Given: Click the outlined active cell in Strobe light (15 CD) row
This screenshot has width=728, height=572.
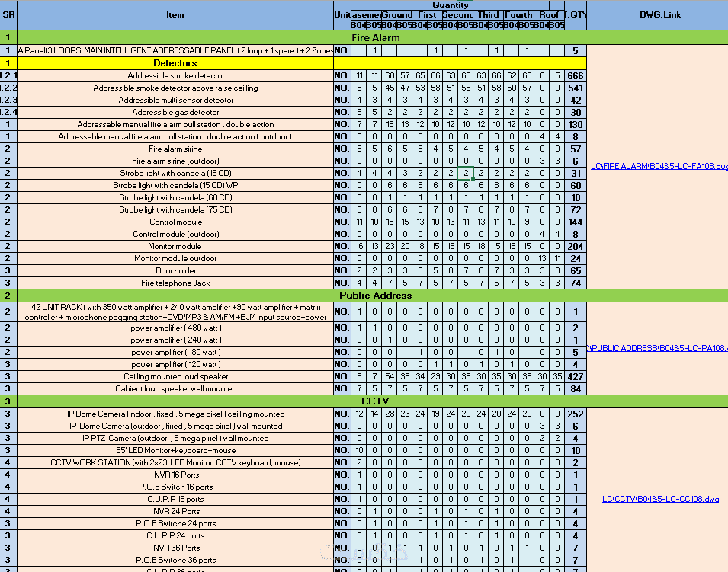Looking at the screenshot, I should [x=465, y=173].
